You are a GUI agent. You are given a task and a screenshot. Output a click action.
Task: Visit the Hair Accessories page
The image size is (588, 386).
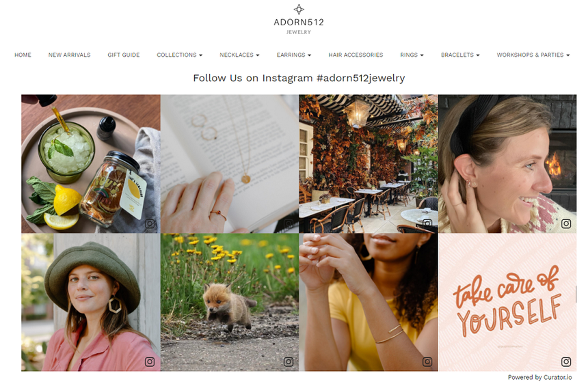[356, 55]
